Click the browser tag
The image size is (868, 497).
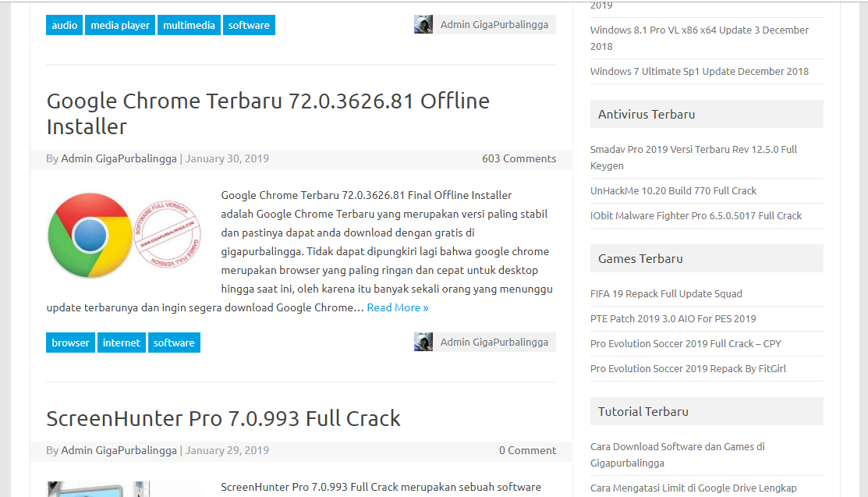pyautogui.click(x=70, y=343)
